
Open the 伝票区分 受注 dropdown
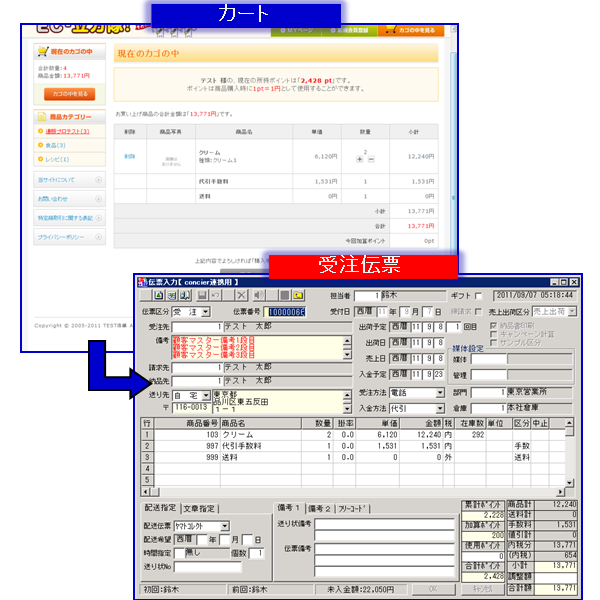point(206,312)
